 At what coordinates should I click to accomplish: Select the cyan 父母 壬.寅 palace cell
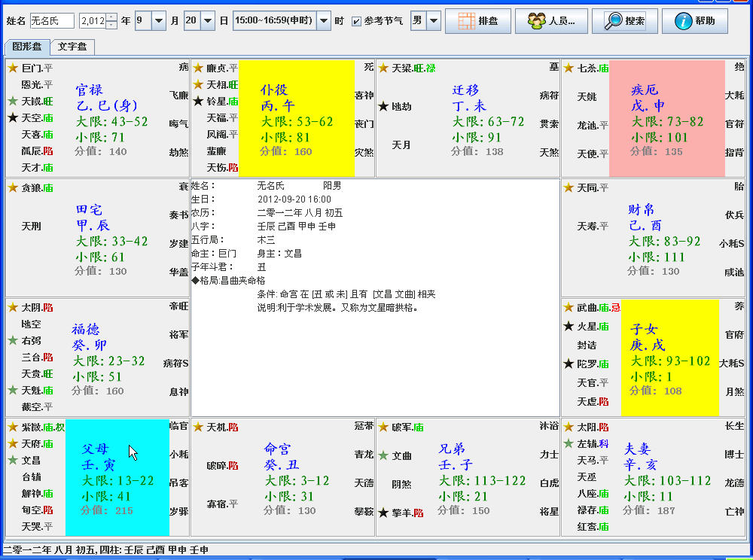(117, 477)
